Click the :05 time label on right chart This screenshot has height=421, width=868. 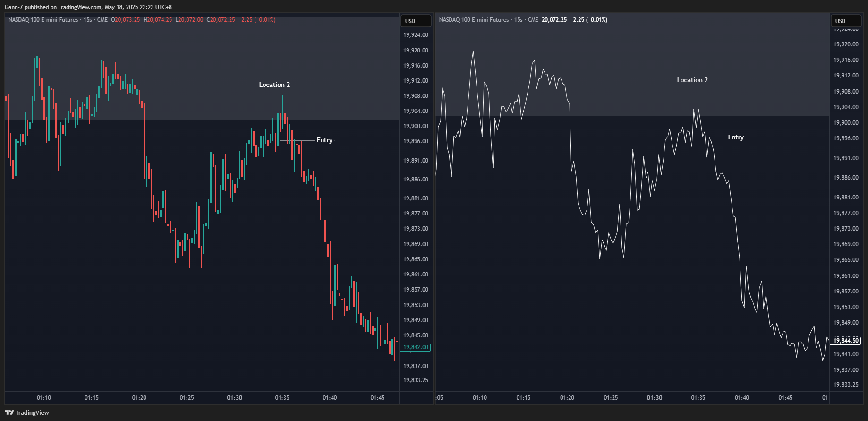tap(439, 398)
